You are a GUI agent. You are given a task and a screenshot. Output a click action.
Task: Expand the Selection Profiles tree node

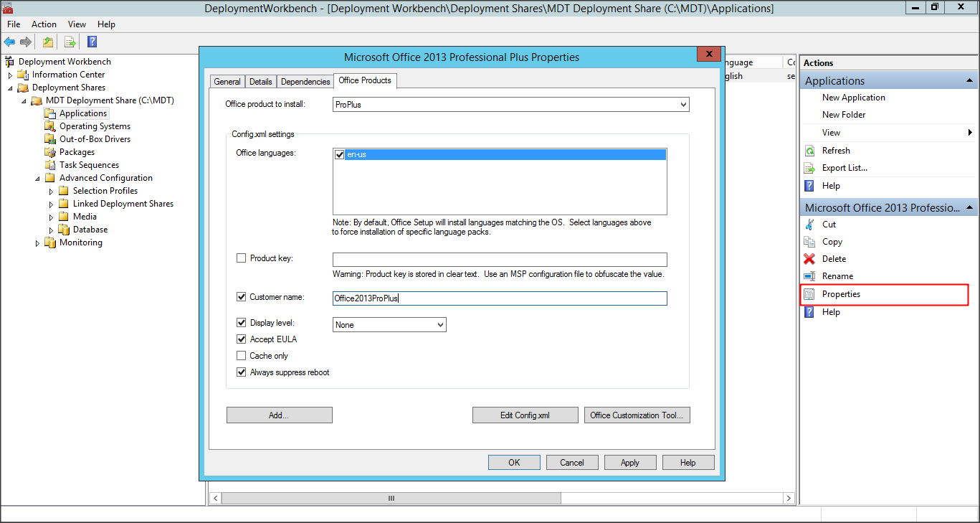(x=51, y=191)
